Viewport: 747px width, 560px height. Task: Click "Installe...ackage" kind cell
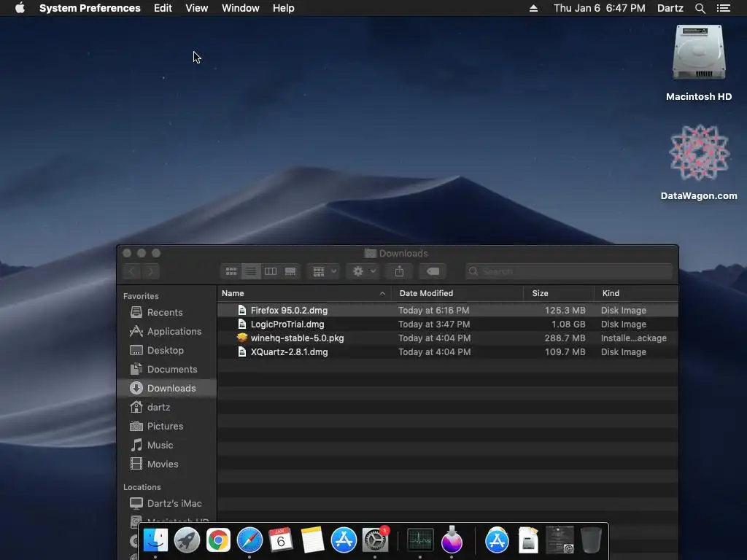(x=634, y=338)
